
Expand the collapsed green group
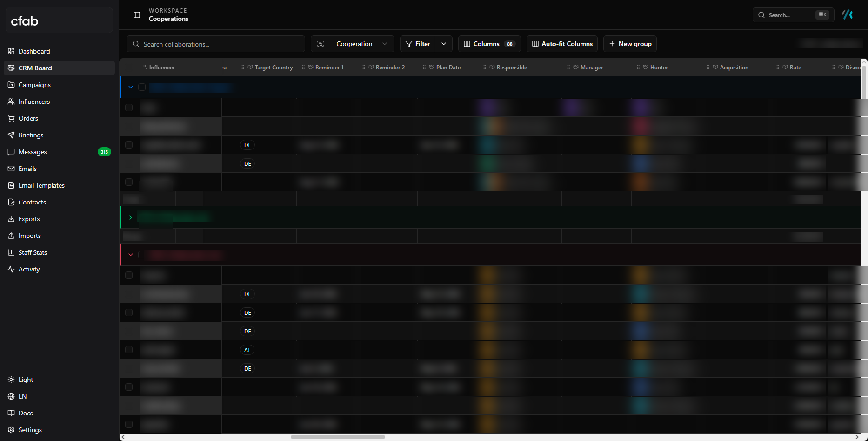coord(131,217)
